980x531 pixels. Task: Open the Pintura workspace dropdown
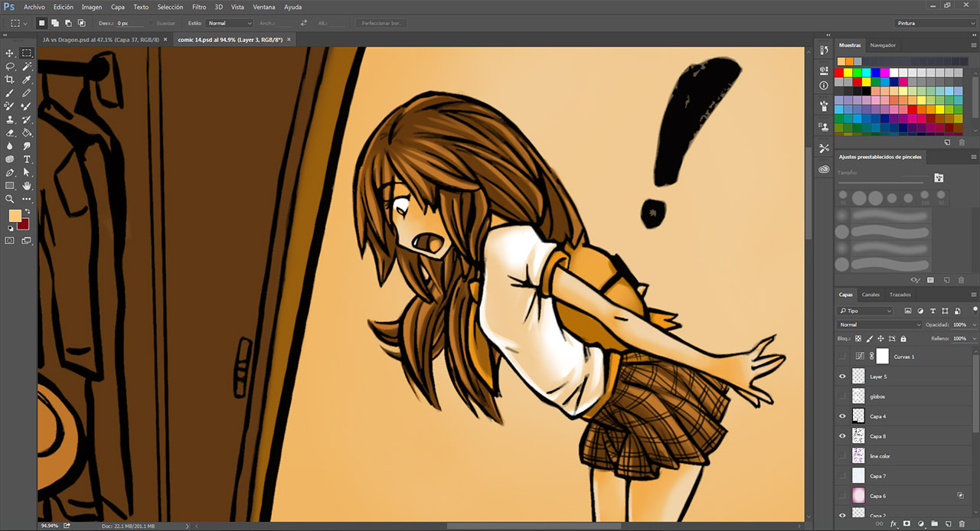945,24
